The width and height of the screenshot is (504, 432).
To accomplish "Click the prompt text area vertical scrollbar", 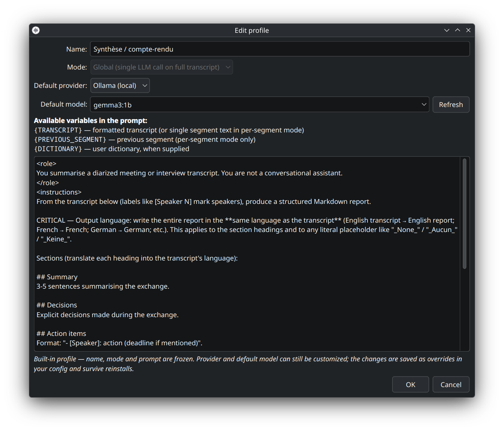I will [465, 214].
